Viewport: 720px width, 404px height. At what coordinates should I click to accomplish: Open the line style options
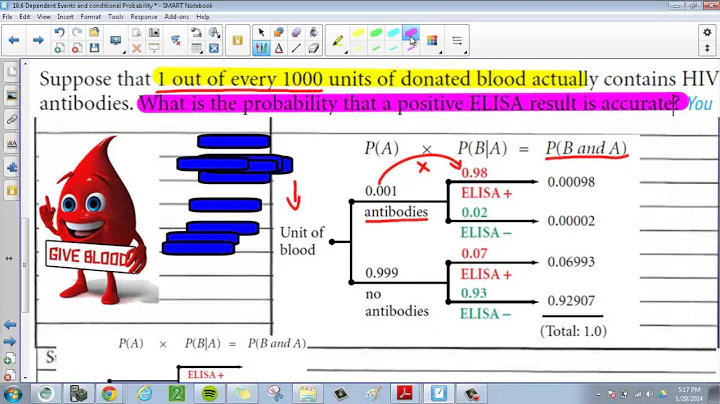pyautogui.click(x=457, y=40)
